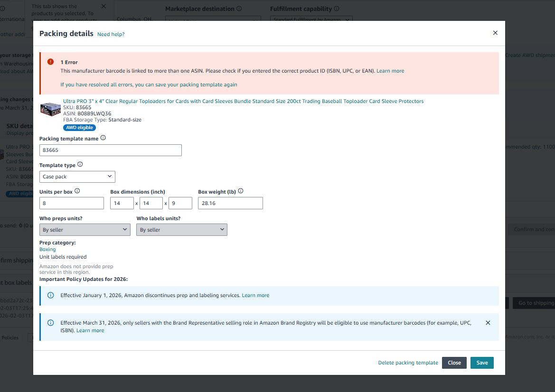Open the Need help? link
This screenshot has width=555, height=392.
point(111,34)
